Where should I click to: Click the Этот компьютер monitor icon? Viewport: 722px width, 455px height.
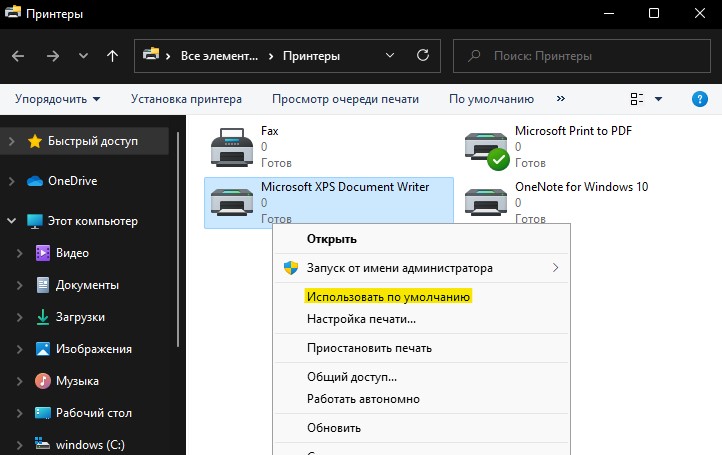tap(35, 221)
